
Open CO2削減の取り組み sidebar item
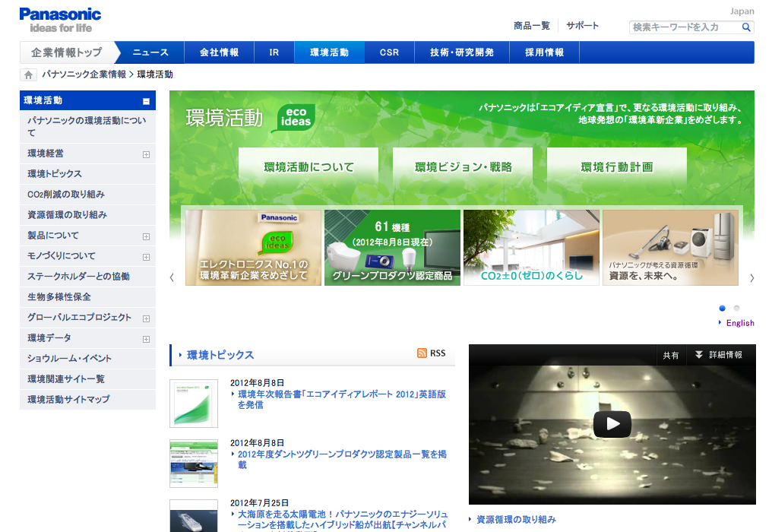tap(87, 195)
